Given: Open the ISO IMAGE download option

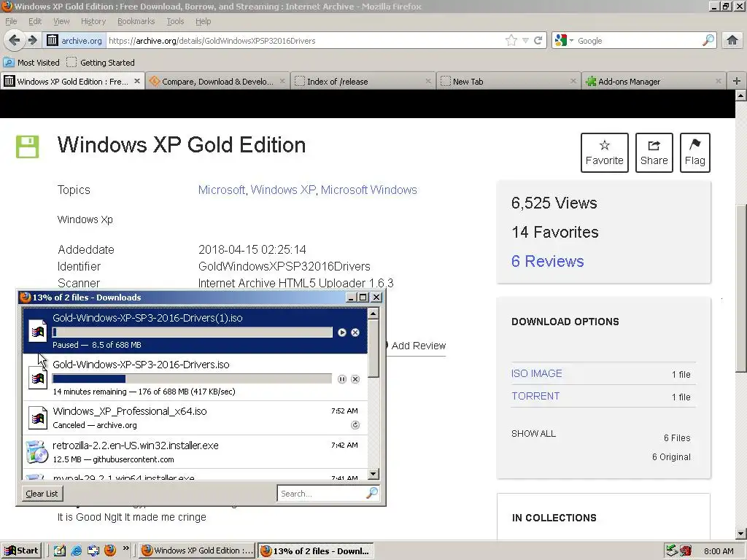Looking at the screenshot, I should [x=536, y=373].
